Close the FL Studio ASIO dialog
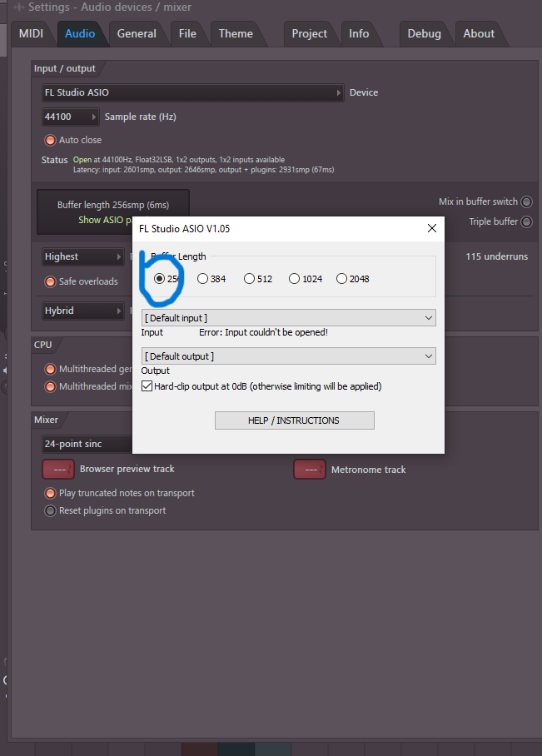Viewport: 542px width, 756px height. (432, 228)
